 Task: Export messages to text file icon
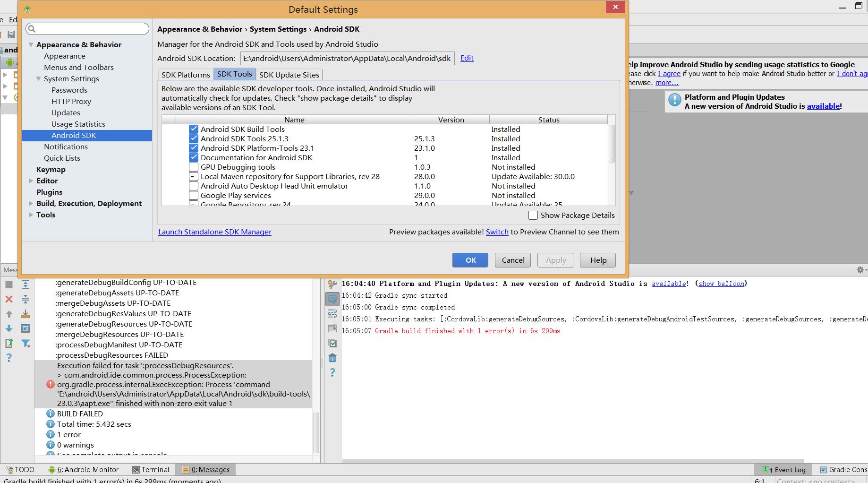coord(9,343)
